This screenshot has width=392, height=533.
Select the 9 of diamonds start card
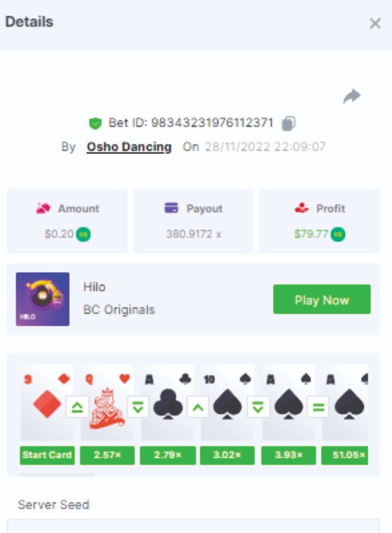click(x=47, y=403)
